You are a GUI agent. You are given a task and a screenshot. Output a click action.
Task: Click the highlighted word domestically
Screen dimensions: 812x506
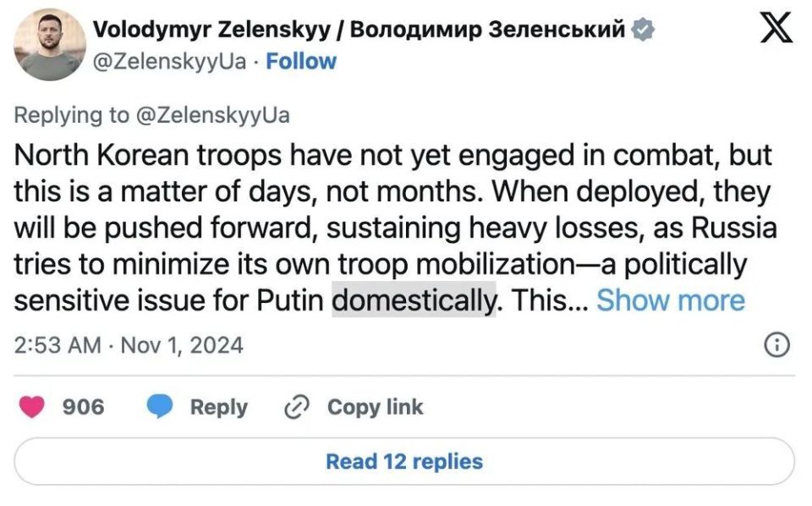(413, 300)
